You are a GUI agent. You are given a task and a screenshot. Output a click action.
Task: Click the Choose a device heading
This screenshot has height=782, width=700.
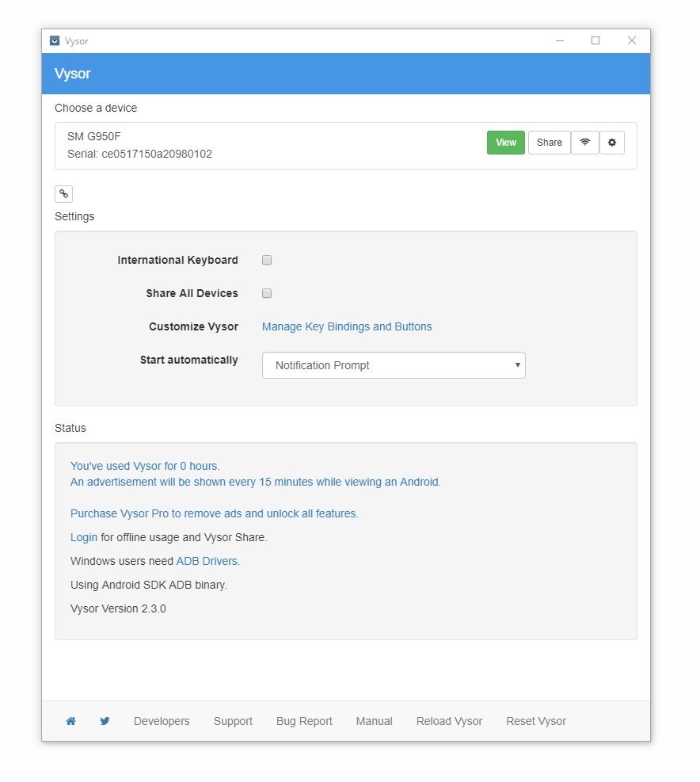tap(96, 109)
